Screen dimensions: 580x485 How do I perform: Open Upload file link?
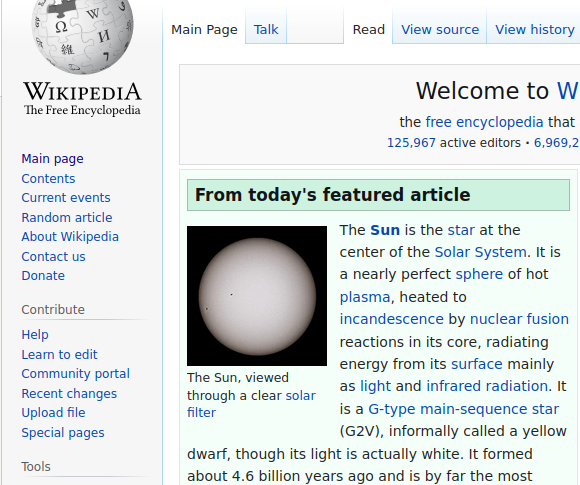[x=54, y=413]
